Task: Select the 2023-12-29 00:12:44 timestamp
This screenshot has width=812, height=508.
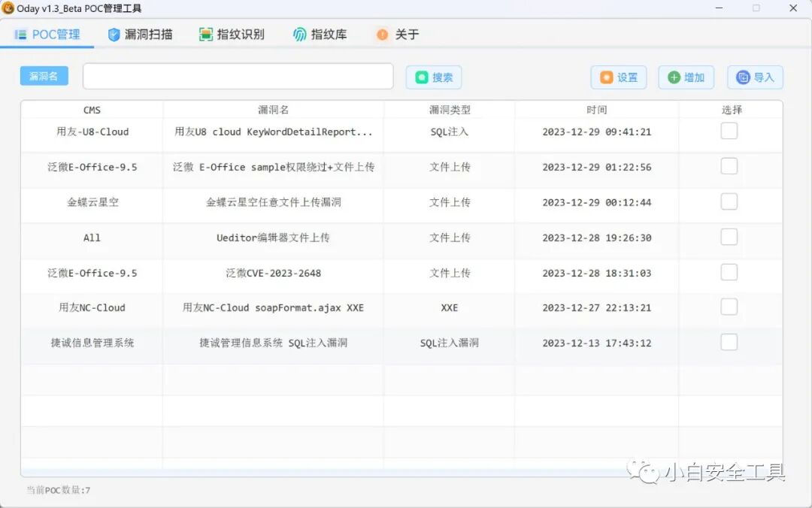Action: (596, 202)
